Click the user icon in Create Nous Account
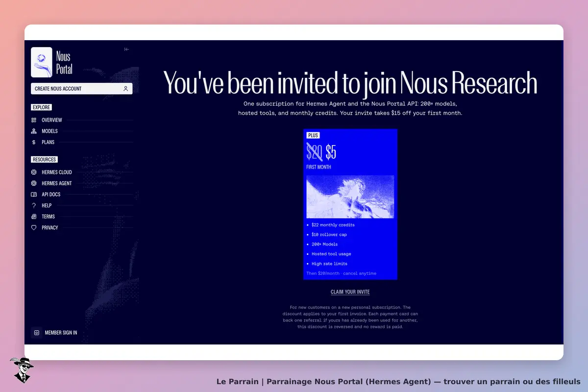The height and width of the screenshot is (392, 588). pos(125,89)
